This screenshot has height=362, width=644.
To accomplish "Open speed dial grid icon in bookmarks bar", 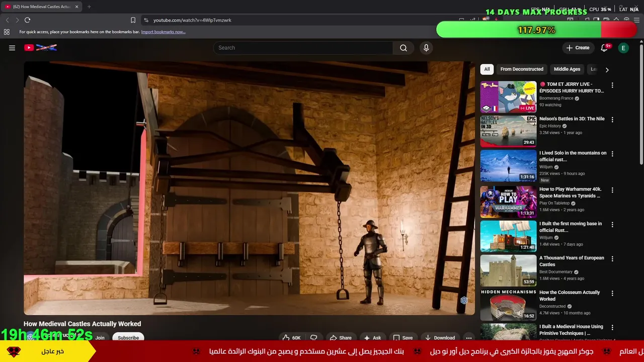I will (x=7, y=32).
